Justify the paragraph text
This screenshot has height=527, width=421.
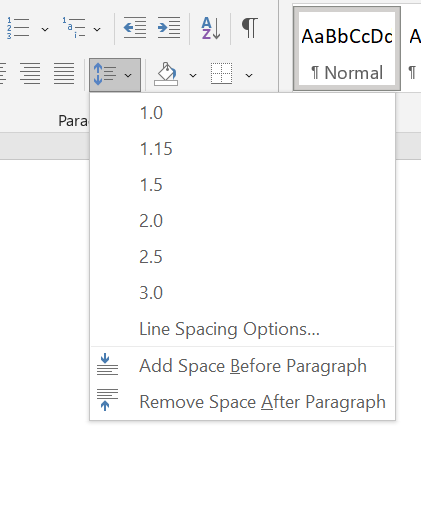point(64,73)
